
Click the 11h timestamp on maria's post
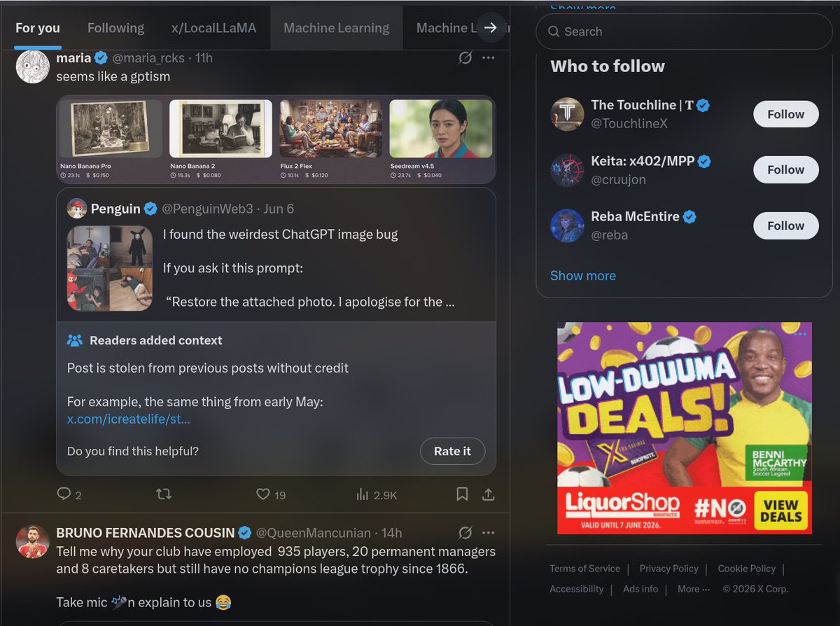pyautogui.click(x=204, y=57)
